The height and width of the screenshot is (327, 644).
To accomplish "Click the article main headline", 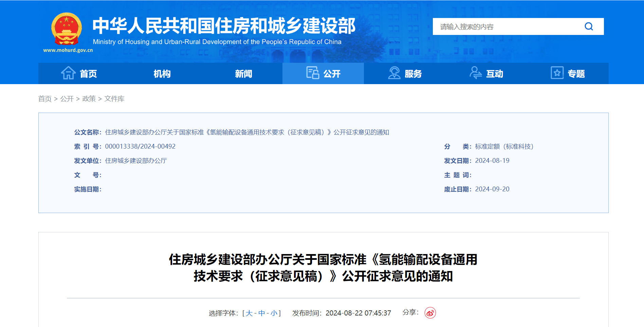I will pos(323,268).
